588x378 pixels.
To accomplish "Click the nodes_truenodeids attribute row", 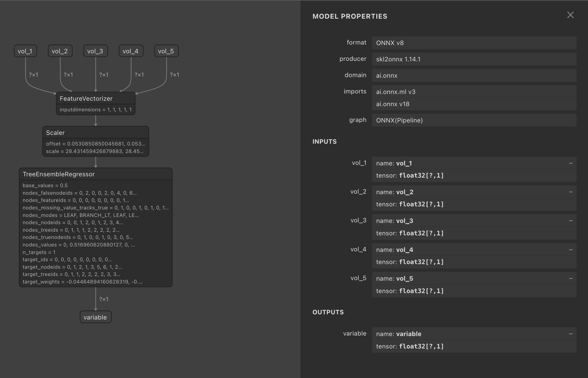I will [78, 237].
